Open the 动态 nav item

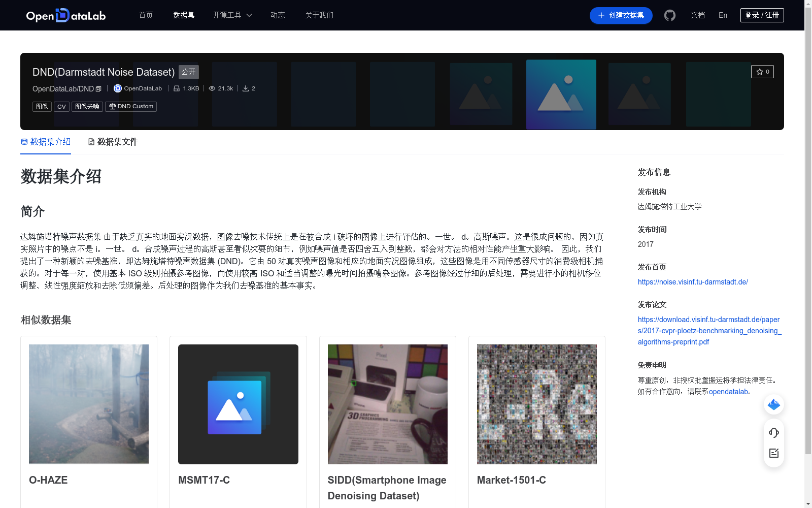278,15
